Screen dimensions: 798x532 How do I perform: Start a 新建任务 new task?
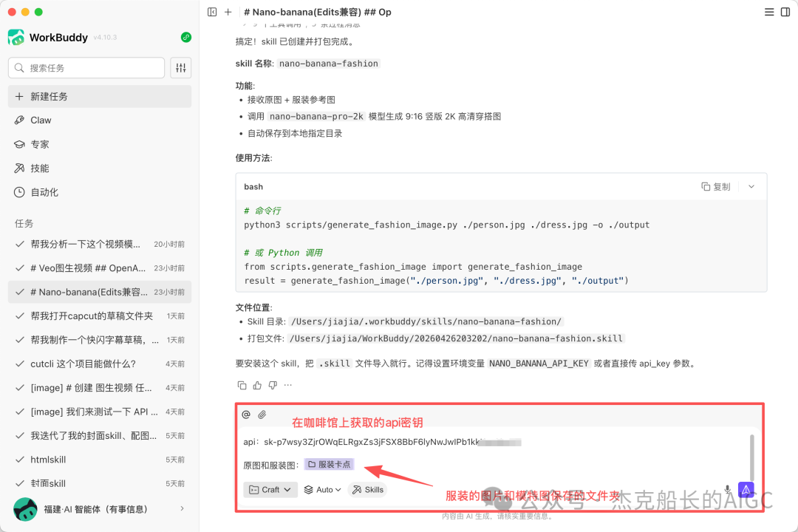coord(100,97)
